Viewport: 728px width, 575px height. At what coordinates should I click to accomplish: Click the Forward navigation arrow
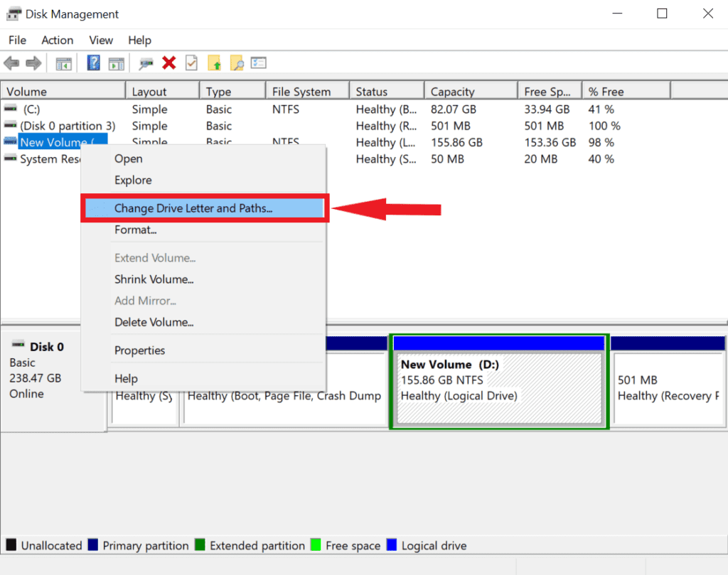(x=33, y=63)
